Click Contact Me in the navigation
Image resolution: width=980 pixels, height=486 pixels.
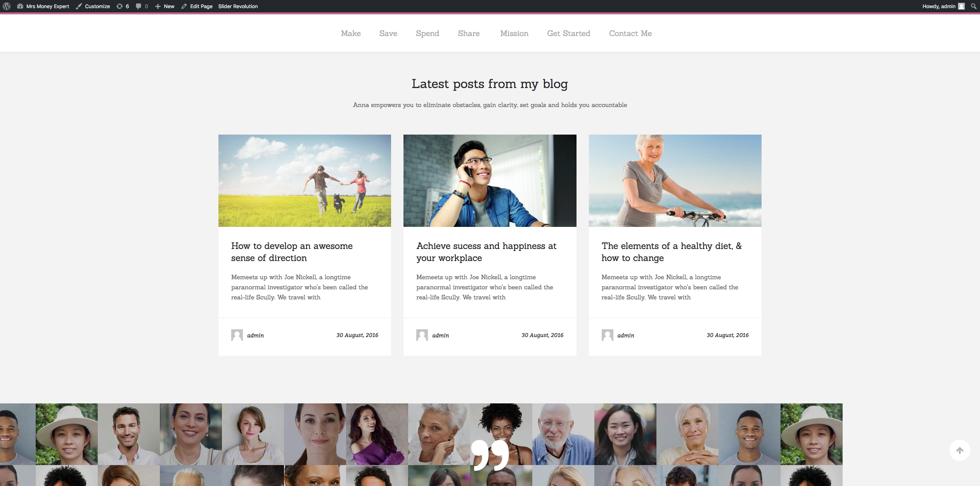click(630, 33)
